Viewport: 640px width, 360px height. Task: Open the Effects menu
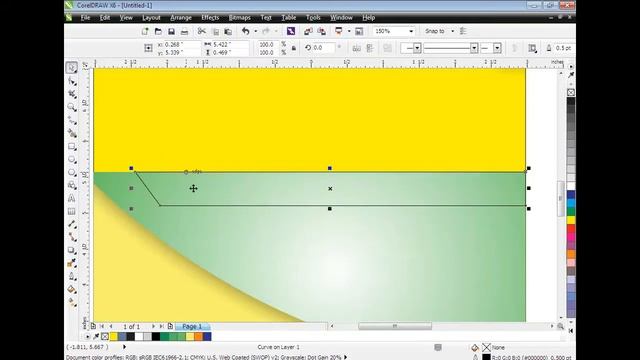pyautogui.click(x=210, y=18)
